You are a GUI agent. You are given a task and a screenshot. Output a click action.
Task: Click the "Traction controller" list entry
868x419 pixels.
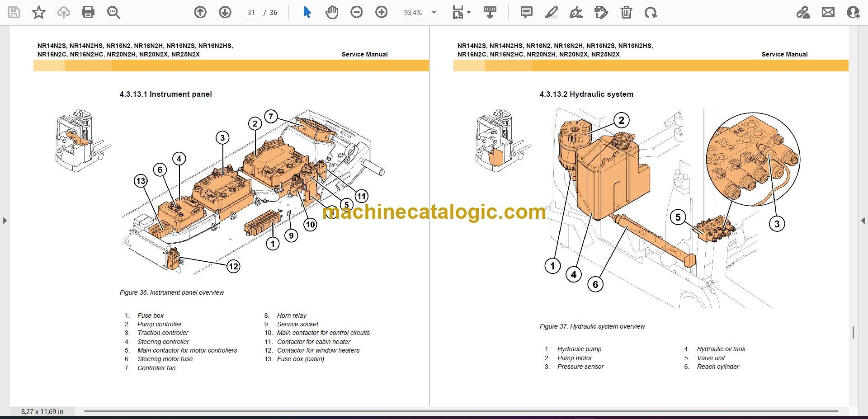(x=163, y=333)
